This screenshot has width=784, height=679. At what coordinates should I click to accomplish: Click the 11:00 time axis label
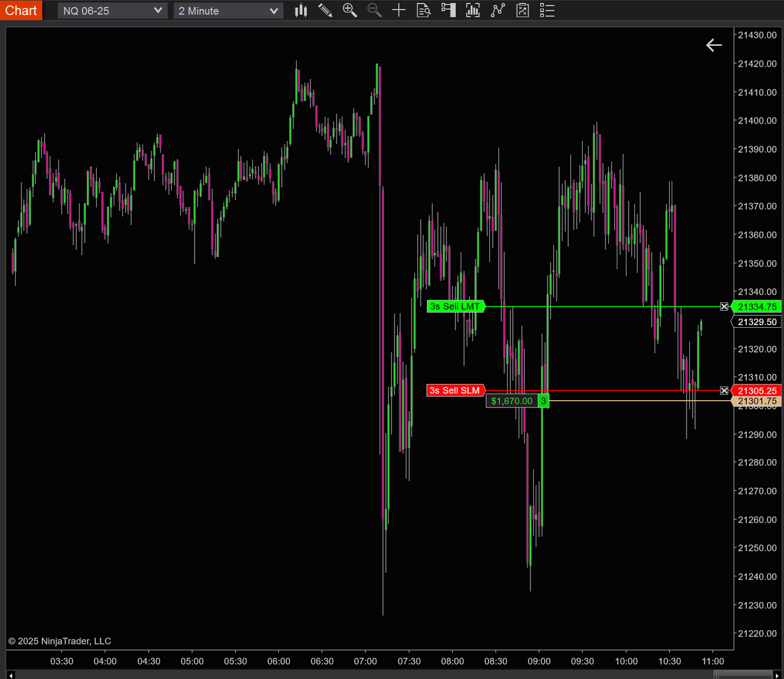[x=713, y=661]
